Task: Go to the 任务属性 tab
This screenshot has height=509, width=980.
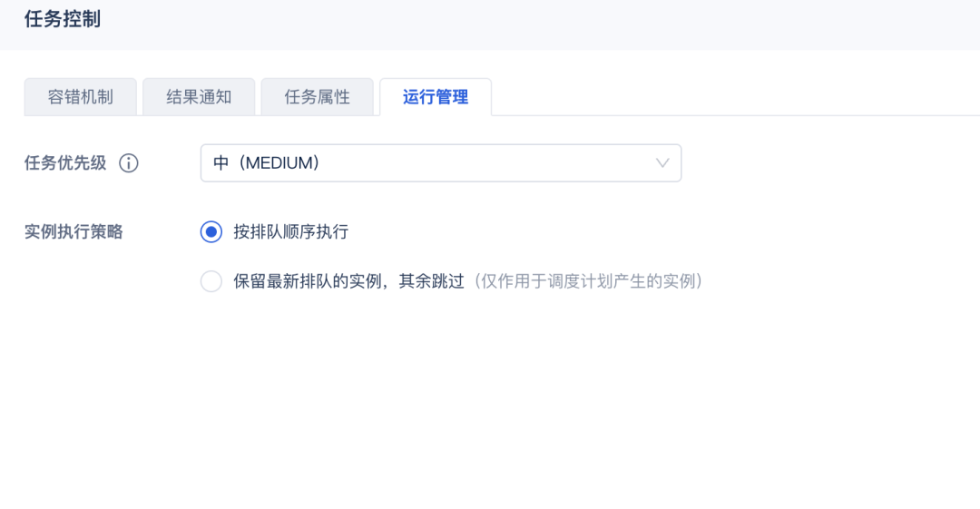Action: 317,97
